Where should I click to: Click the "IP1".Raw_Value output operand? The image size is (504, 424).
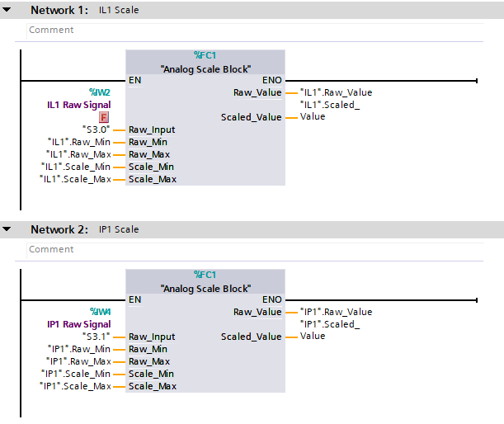click(x=337, y=312)
